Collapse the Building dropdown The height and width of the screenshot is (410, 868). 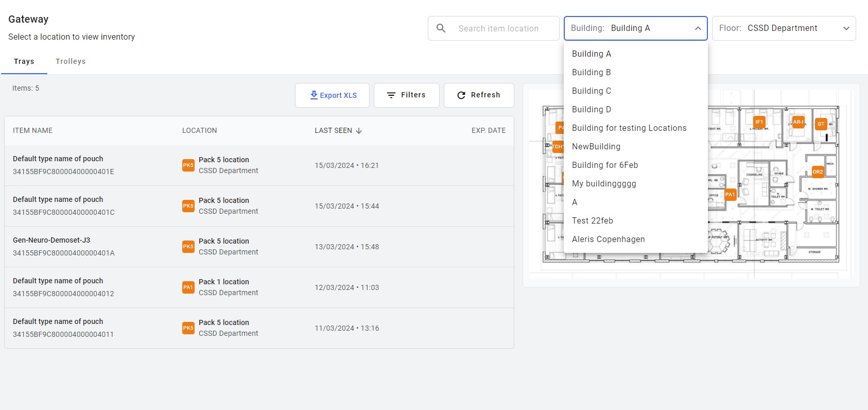tap(698, 28)
